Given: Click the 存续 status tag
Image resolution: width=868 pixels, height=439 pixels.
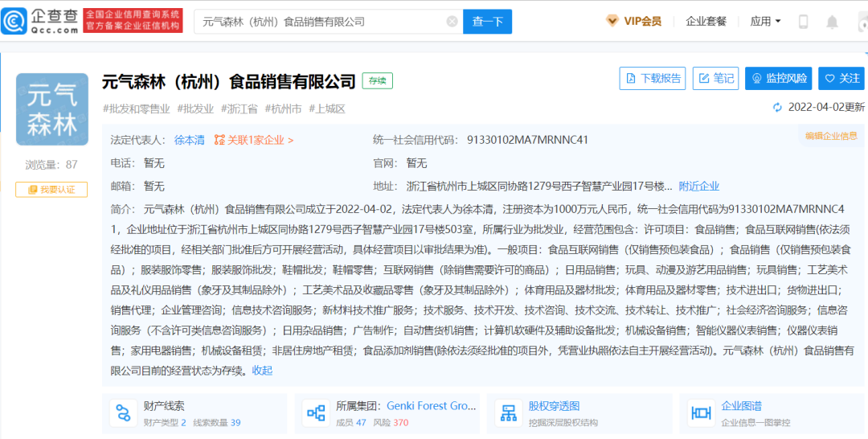Looking at the screenshot, I should (x=378, y=81).
